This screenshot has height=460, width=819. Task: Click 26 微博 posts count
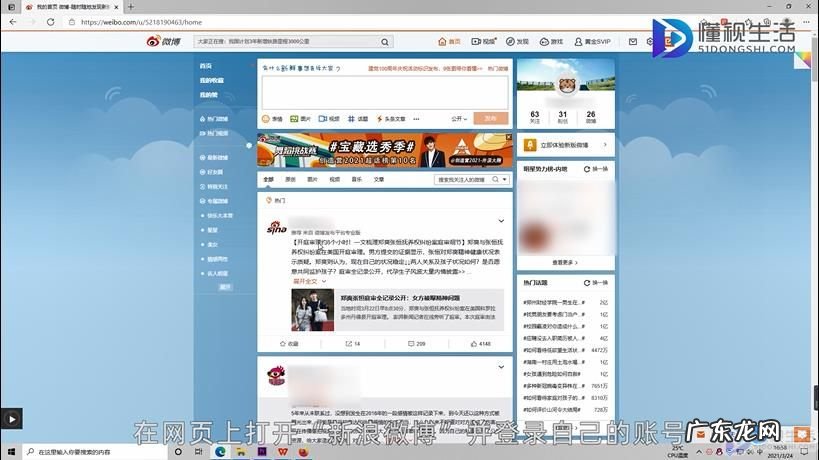(591, 117)
